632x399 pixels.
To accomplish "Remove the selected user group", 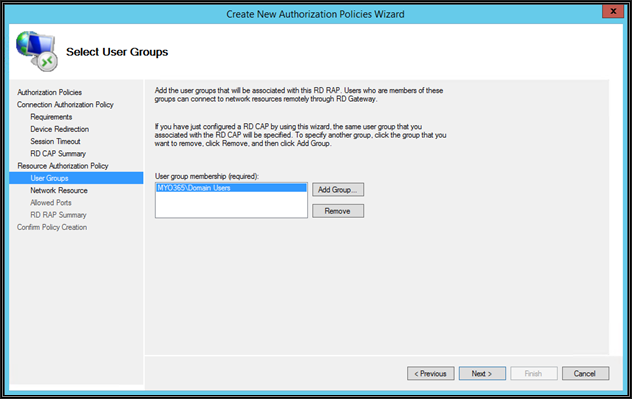I will click(338, 211).
